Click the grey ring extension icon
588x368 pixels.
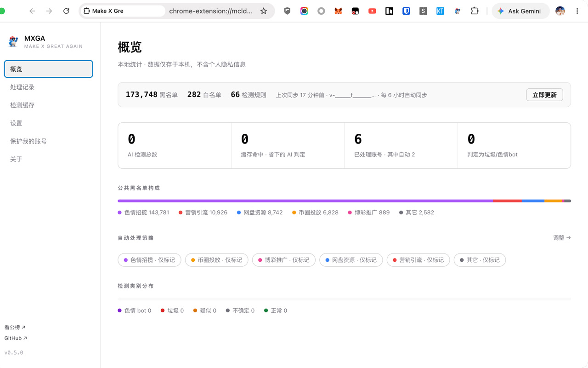point(321,11)
